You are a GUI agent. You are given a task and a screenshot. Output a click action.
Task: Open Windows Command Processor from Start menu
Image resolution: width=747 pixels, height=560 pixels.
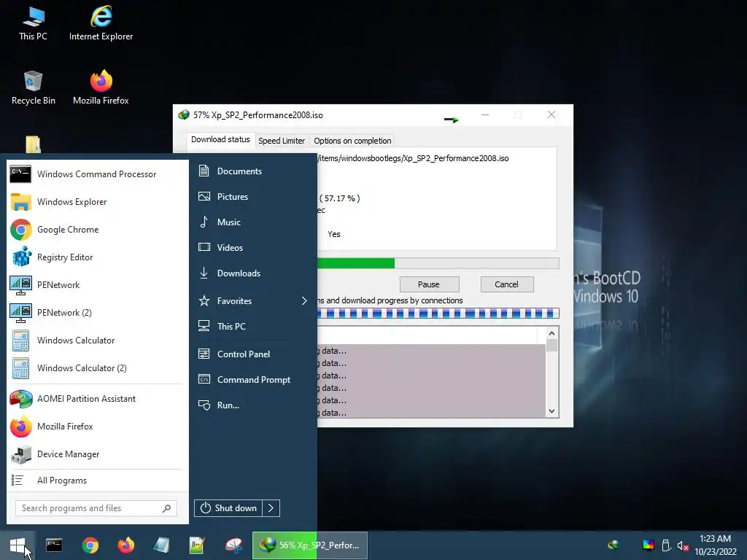tap(97, 174)
